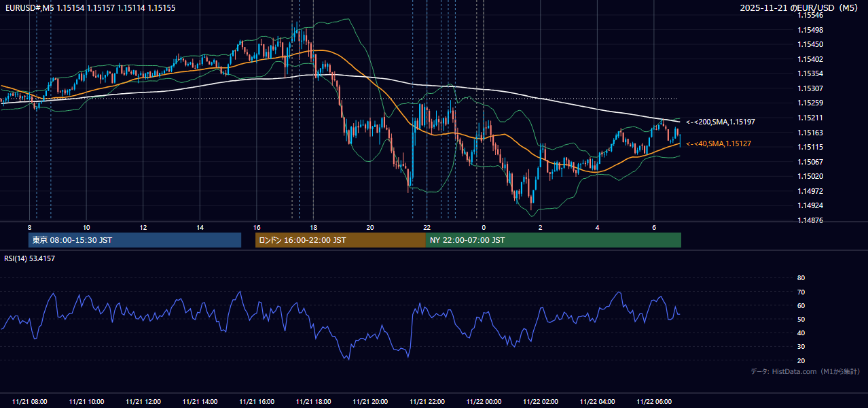Click date label 11/22 00:00

point(484,402)
